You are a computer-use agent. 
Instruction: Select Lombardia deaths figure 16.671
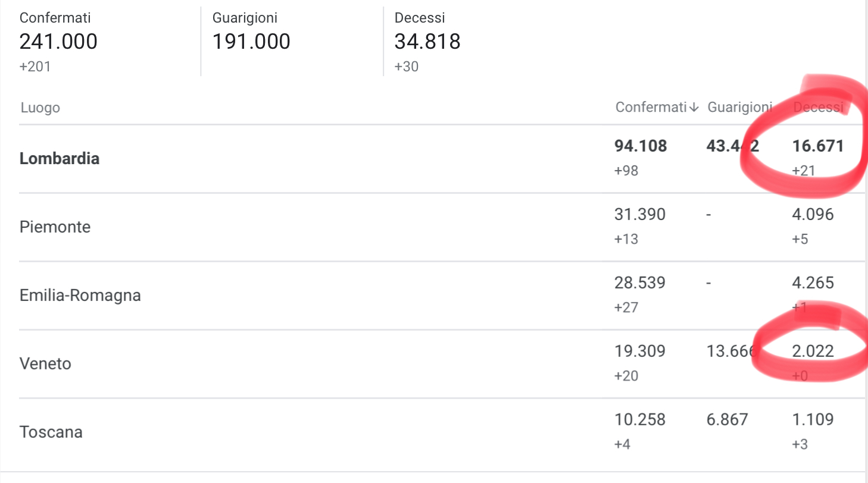tap(818, 146)
